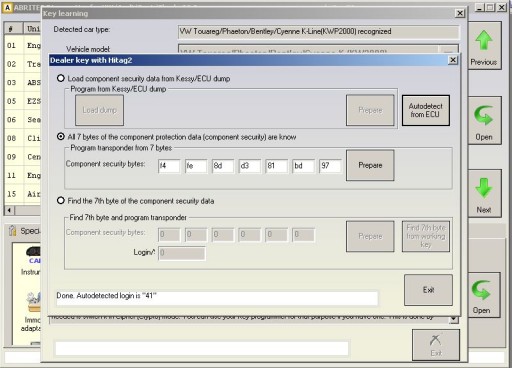Select unit row 09 in main window
Viewport: 512px width, 368px height.
point(23,156)
